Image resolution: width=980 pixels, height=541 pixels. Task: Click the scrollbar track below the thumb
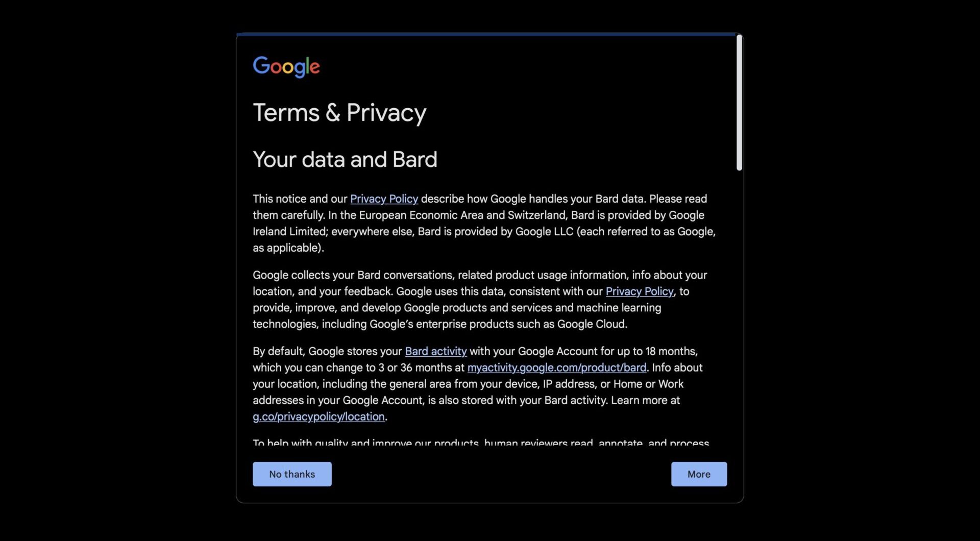[739, 306]
